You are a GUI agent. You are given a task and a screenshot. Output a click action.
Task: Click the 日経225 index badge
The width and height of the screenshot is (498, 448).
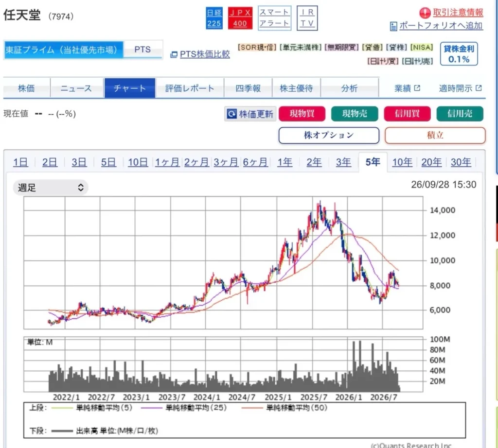pyautogui.click(x=214, y=18)
